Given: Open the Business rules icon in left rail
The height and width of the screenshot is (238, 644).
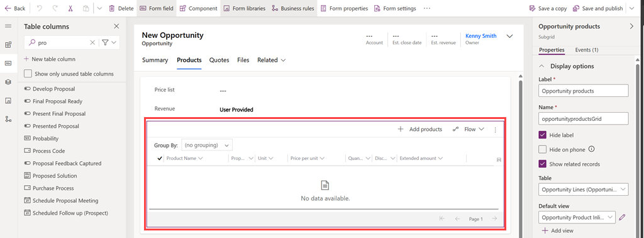Looking at the screenshot, I should (x=8, y=119).
